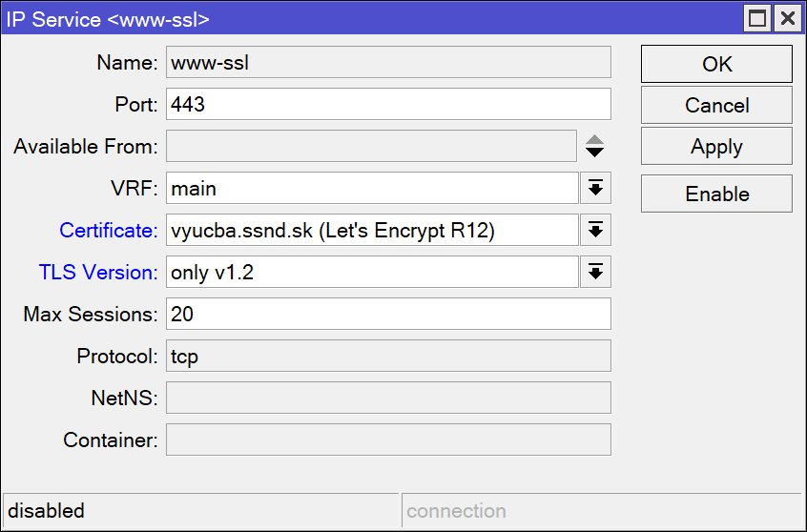The height and width of the screenshot is (532, 807).
Task: Maximize the IP Service window
Action: [758, 18]
